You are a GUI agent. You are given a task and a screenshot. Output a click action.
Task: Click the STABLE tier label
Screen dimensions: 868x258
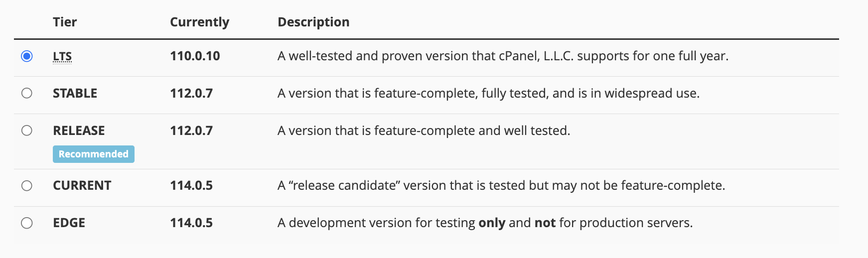pyautogui.click(x=75, y=93)
